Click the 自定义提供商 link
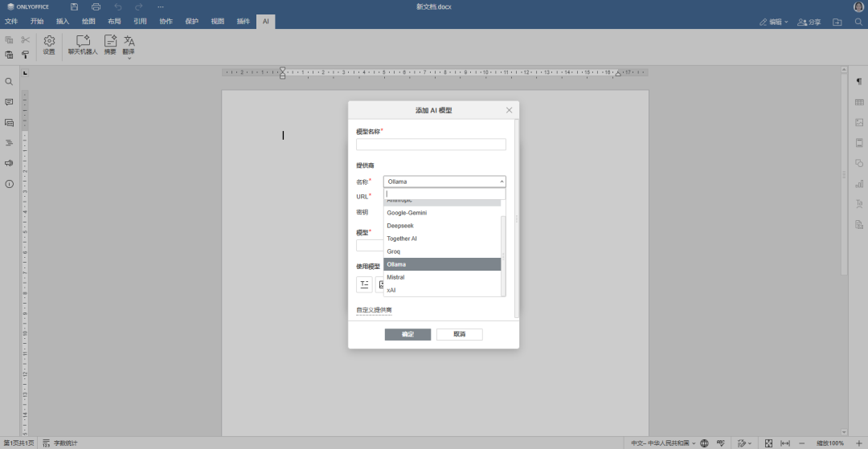 [x=374, y=310]
